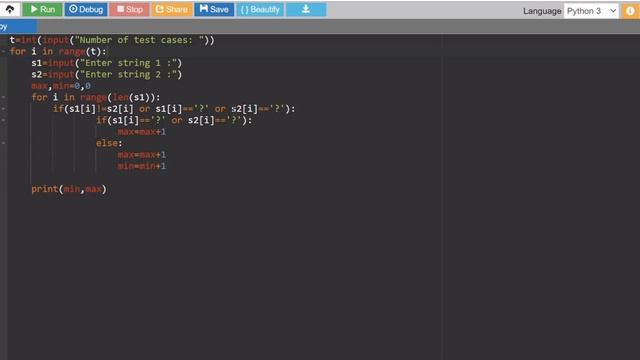Collapse the outer 'for i in range(t)' block

3,51
